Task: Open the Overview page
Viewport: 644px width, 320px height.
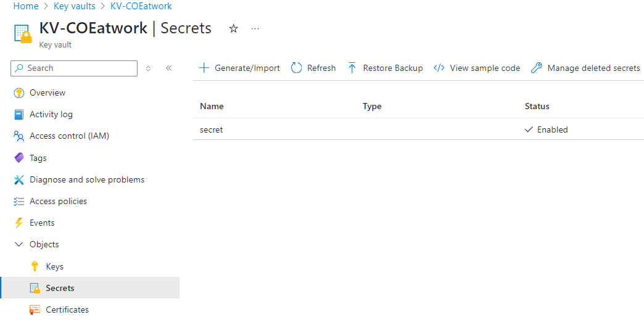Action: 47,93
